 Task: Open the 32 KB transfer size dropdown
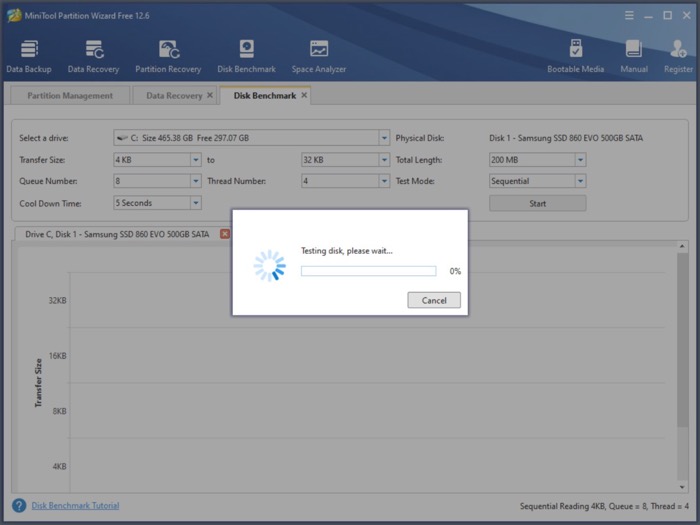tap(384, 159)
